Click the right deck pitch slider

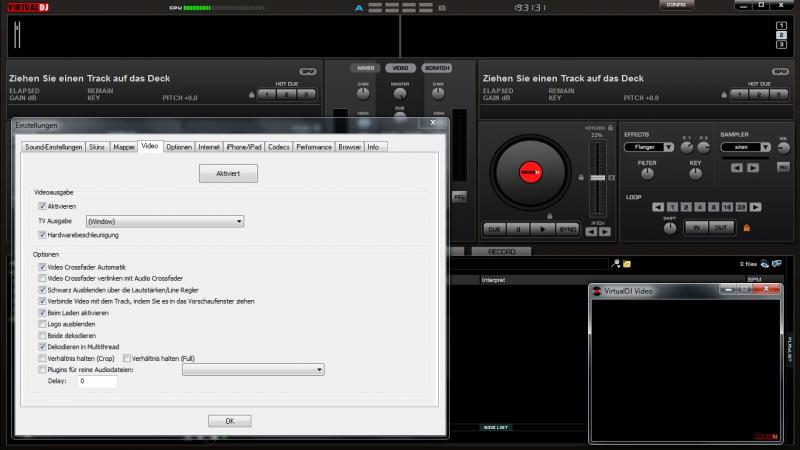click(x=598, y=178)
